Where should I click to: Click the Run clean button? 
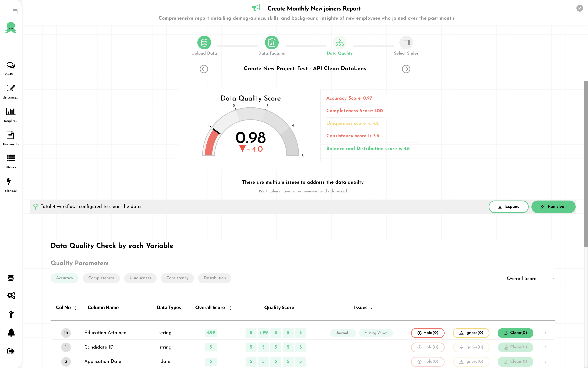click(x=553, y=207)
